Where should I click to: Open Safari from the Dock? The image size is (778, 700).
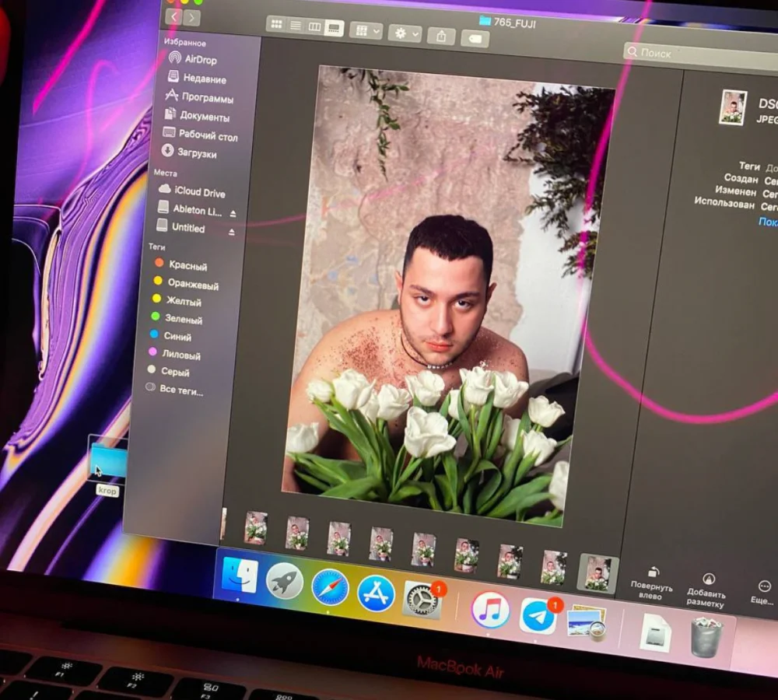pos(329,587)
